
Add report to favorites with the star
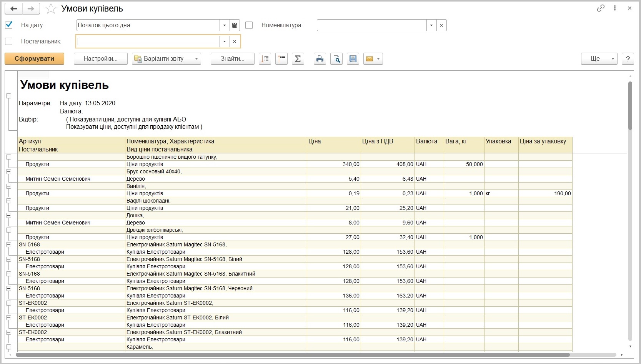coord(51,8)
